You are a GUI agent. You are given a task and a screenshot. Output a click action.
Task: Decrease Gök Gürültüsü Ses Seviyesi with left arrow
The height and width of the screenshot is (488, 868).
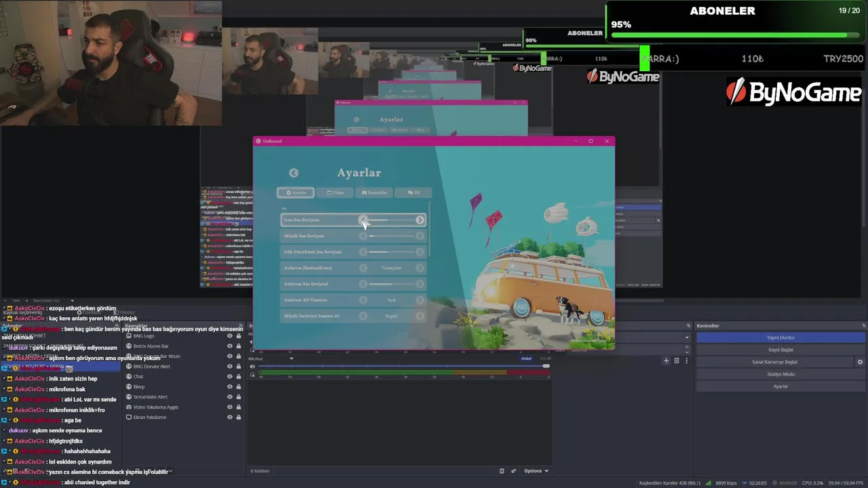pyautogui.click(x=363, y=251)
